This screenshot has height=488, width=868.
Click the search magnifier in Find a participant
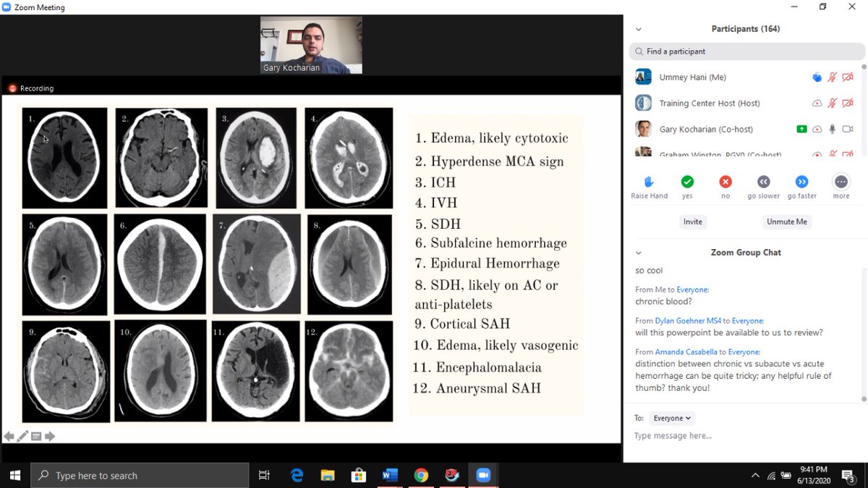(639, 51)
